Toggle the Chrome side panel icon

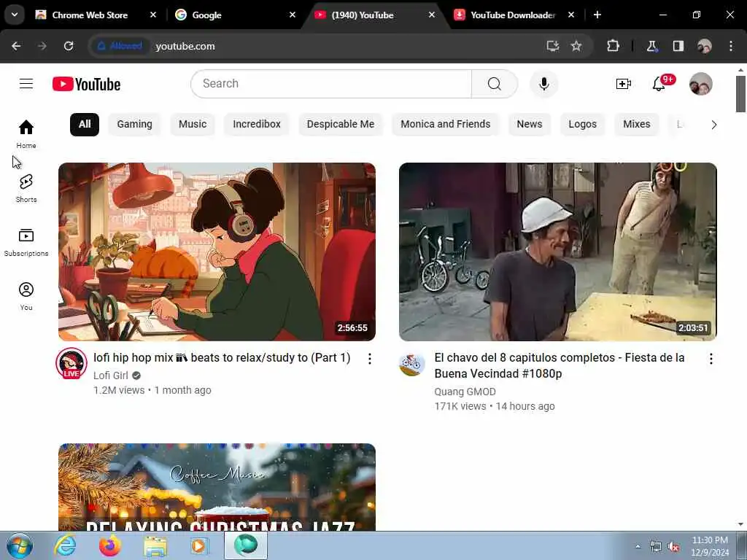pos(678,46)
